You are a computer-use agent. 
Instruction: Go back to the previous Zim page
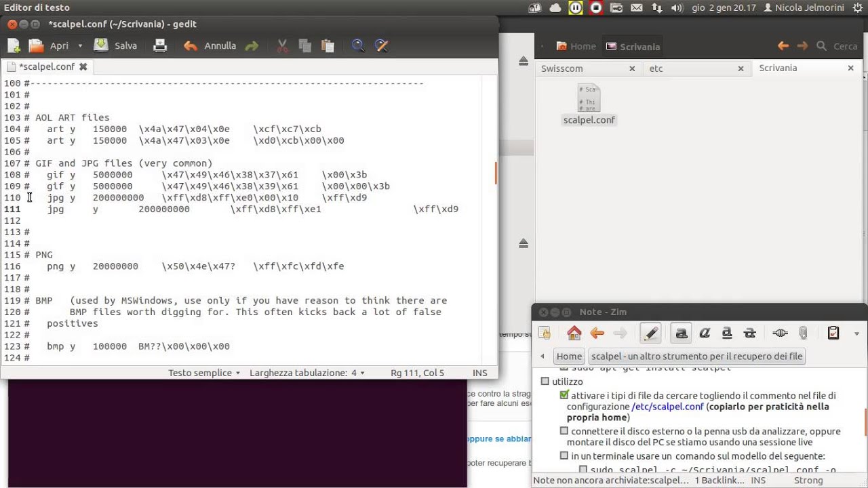pyautogui.click(x=597, y=333)
